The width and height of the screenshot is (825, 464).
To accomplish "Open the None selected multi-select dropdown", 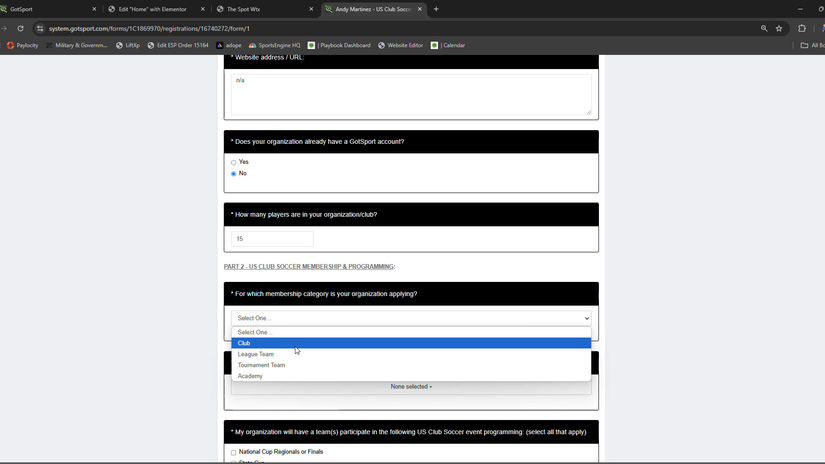I will coord(411,387).
